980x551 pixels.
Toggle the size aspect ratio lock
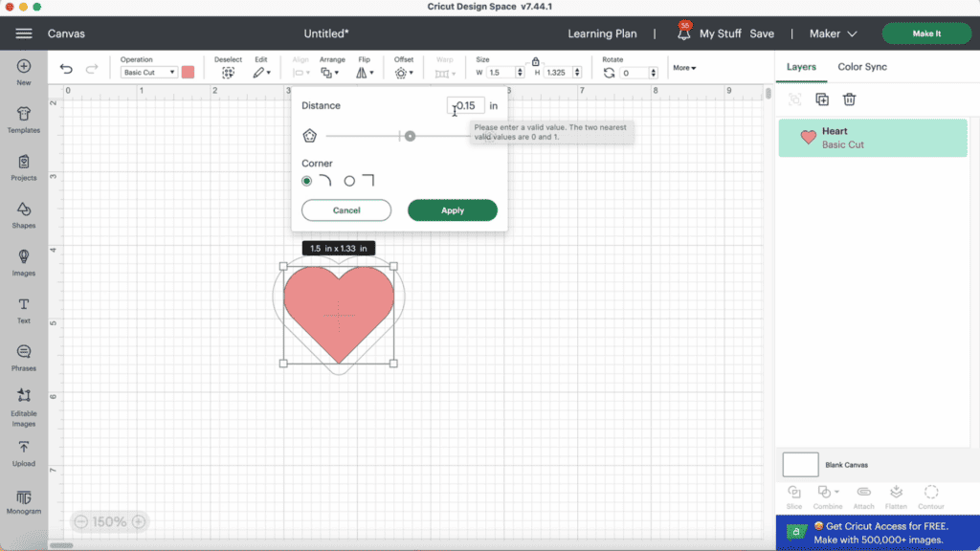coord(536,61)
